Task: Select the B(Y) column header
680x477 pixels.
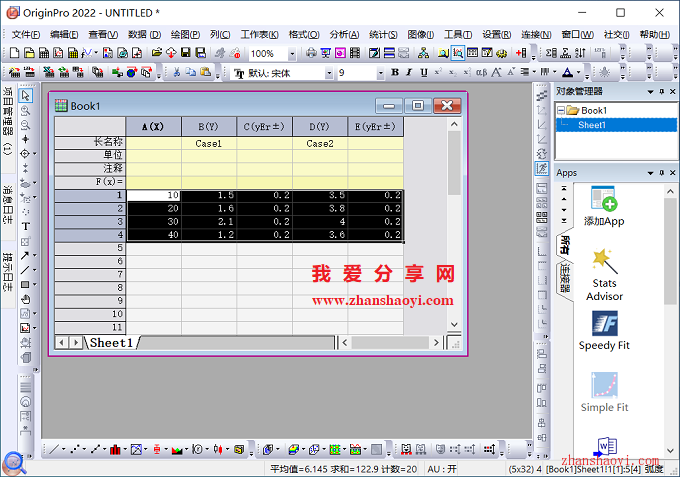Action: pyautogui.click(x=209, y=127)
